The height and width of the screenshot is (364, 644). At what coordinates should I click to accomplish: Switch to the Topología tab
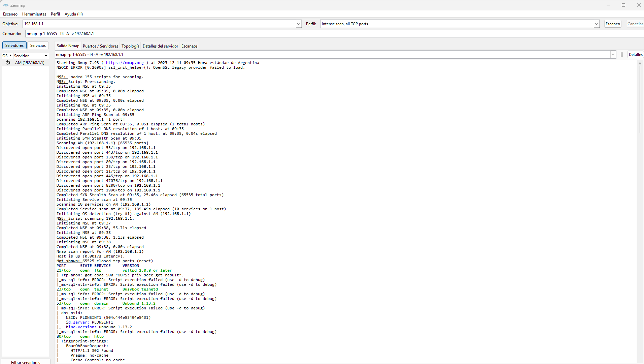click(130, 46)
